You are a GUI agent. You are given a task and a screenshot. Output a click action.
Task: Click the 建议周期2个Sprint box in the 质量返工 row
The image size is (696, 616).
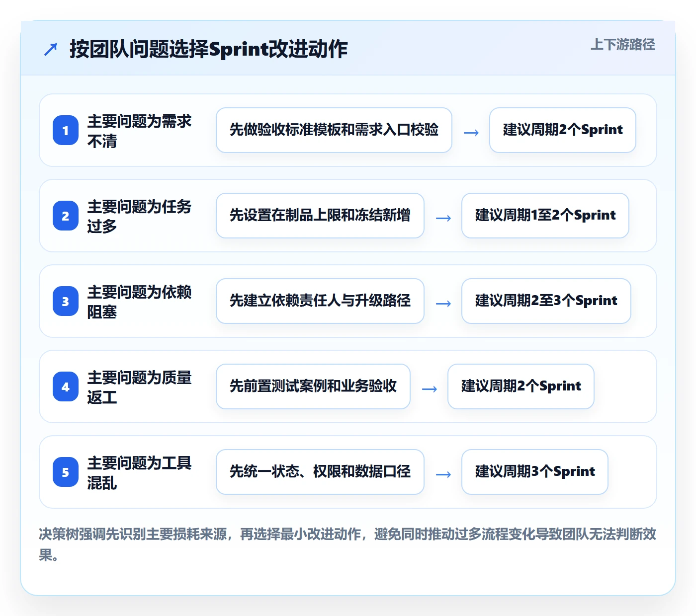click(x=521, y=386)
